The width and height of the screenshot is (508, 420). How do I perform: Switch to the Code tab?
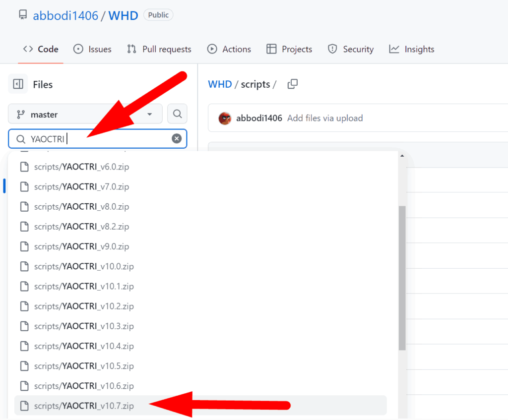point(41,49)
